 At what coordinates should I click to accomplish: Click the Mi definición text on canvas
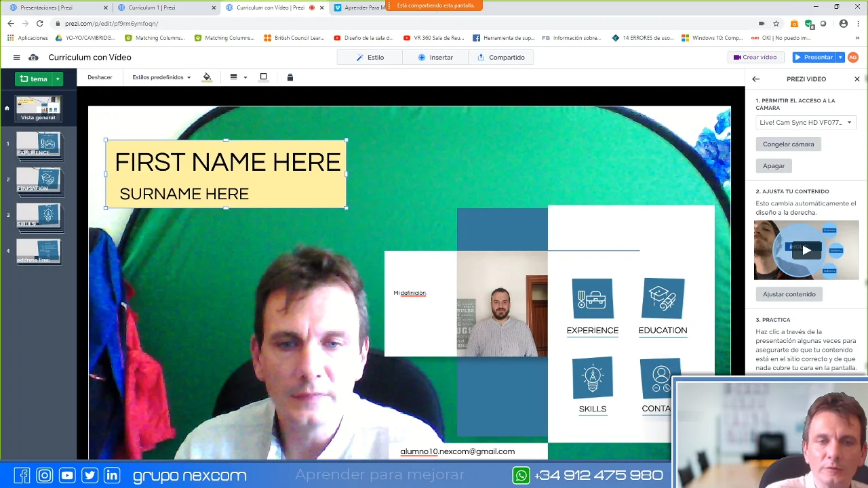coord(410,293)
